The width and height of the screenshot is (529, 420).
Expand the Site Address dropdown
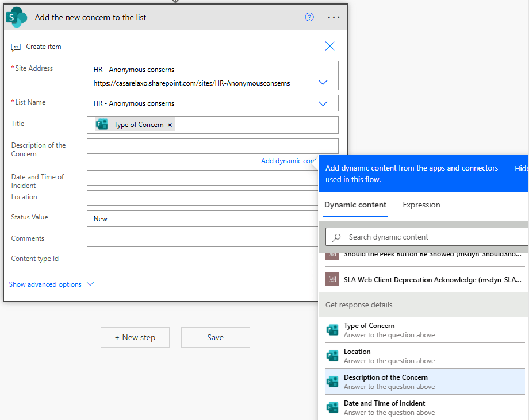coord(323,83)
